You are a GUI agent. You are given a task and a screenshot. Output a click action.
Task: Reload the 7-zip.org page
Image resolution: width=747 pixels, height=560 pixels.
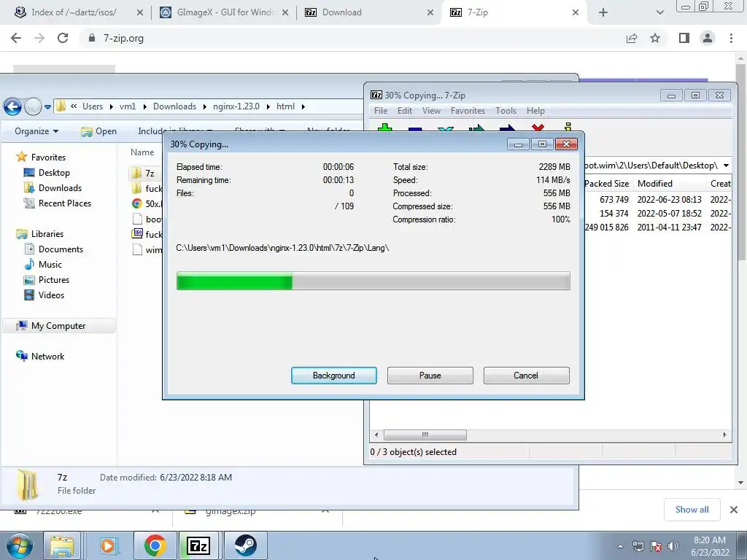63,38
